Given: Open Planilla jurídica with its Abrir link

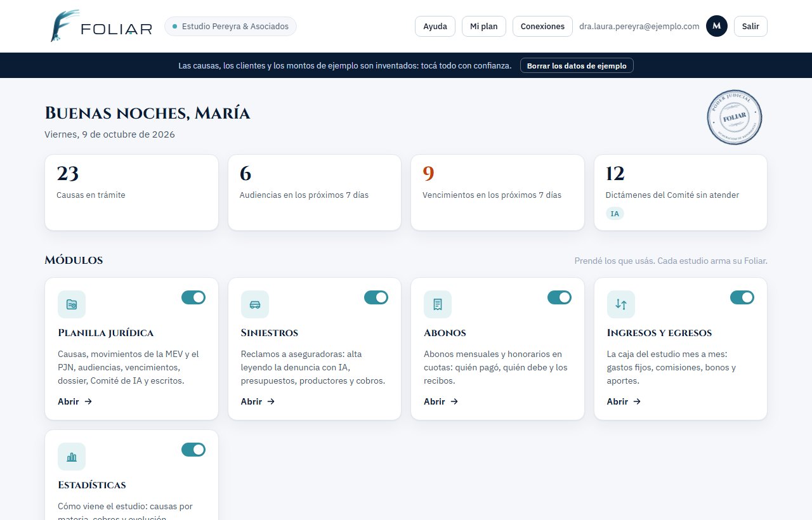Looking at the screenshot, I should [75, 401].
